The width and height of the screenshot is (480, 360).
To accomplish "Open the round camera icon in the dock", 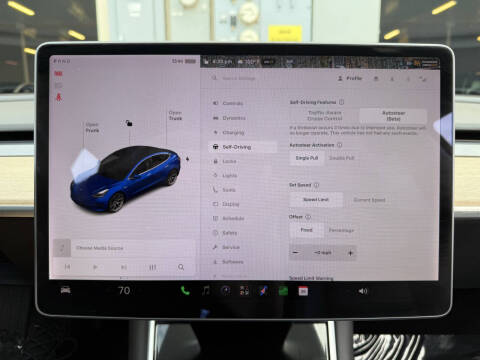I will [226, 291].
